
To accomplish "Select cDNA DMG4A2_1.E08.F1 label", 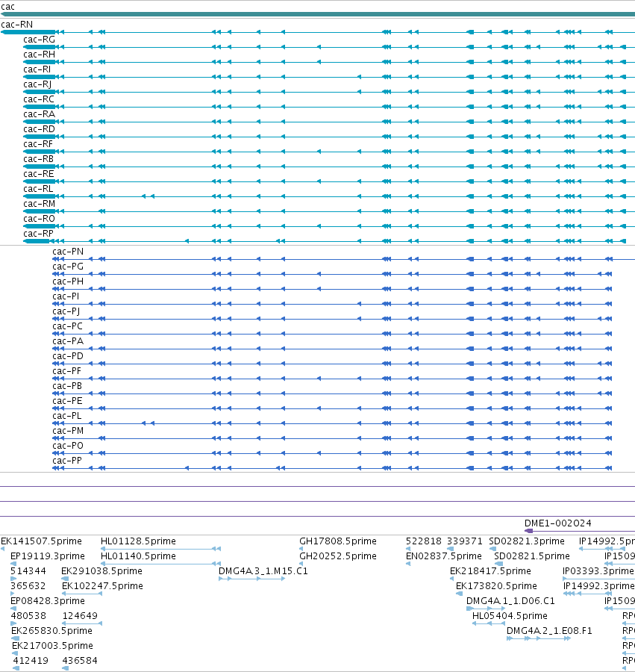I will tap(549, 631).
